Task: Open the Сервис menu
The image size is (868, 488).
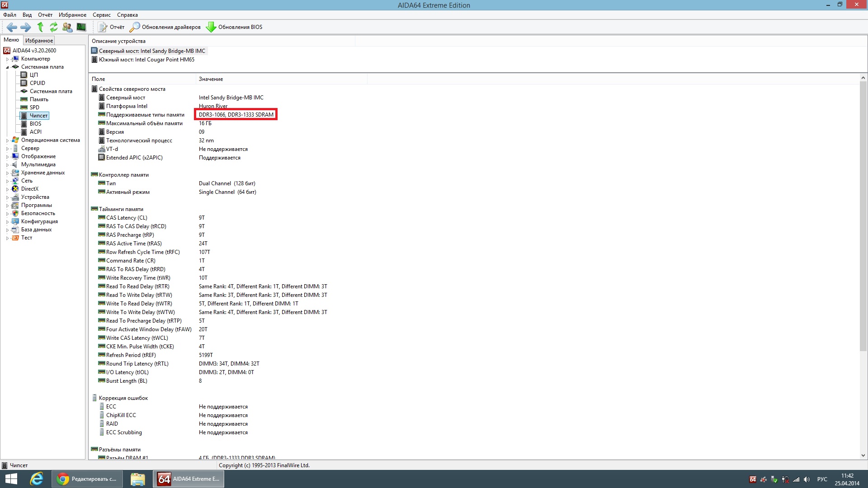Action: tap(101, 15)
